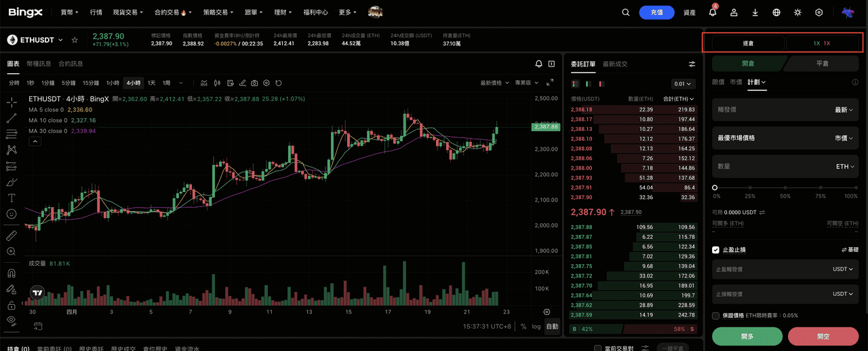Viewport: 868px width, 351px height.
Task: Select the text tool in chart sidebar
Action: 12,198
